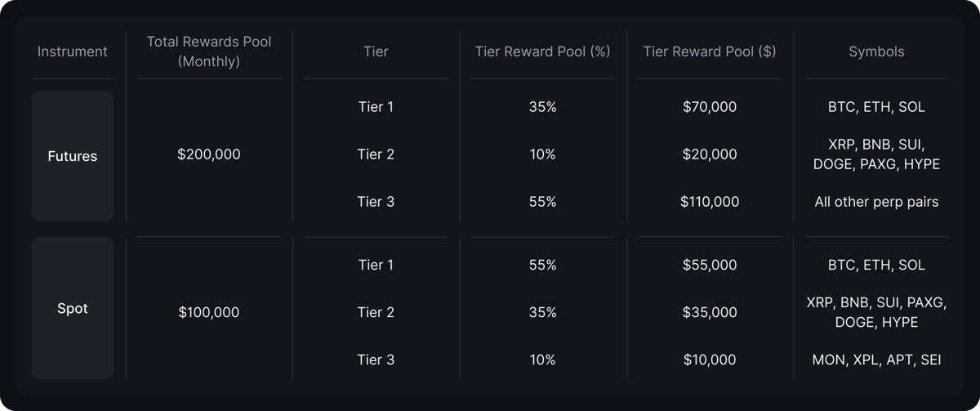Click the Tier Reward Pool ($) header
Image resolution: width=980 pixels, height=411 pixels.
709,51
